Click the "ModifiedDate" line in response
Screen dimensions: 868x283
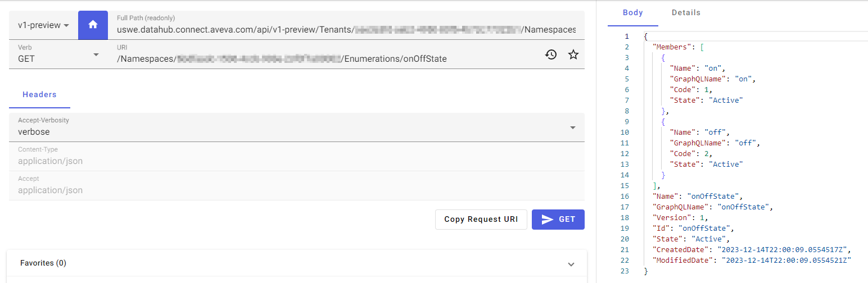pos(752,260)
